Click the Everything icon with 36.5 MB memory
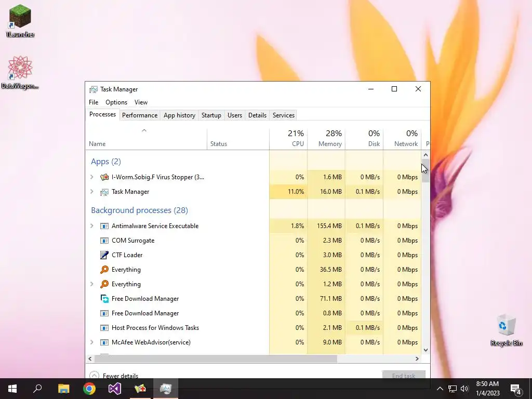 pyautogui.click(x=104, y=270)
